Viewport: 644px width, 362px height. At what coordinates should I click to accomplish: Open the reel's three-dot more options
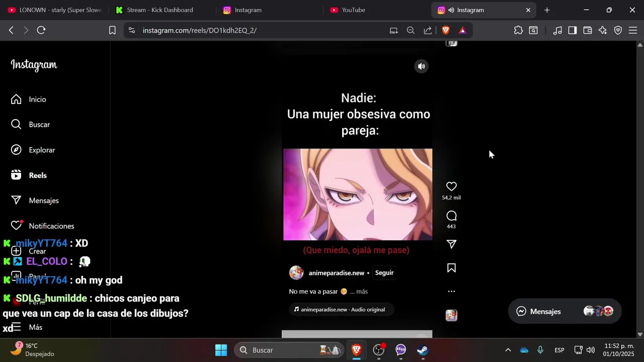click(451, 291)
